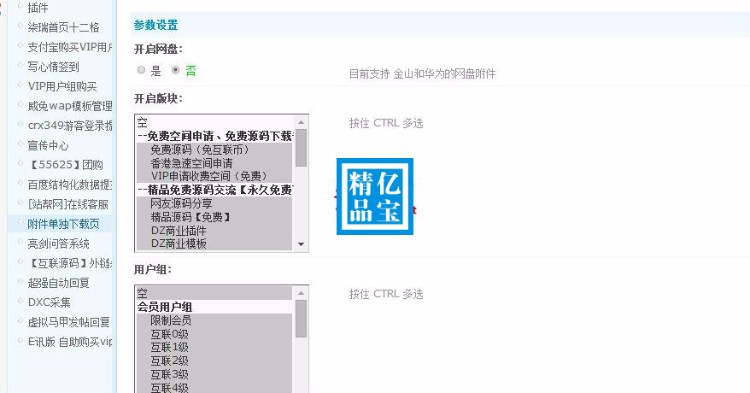The height and width of the screenshot is (393, 750).
Task: Select 网友源码分享 in forum list
Action: 214,203
